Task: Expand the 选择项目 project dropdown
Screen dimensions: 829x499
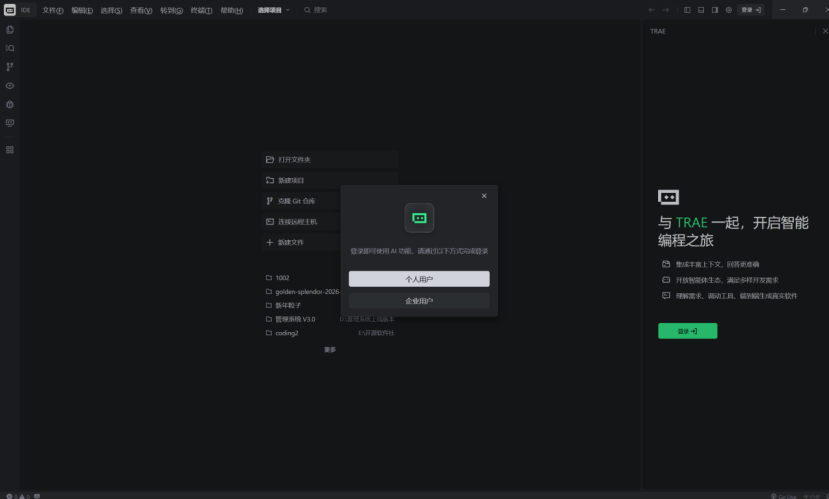Action: coord(273,10)
